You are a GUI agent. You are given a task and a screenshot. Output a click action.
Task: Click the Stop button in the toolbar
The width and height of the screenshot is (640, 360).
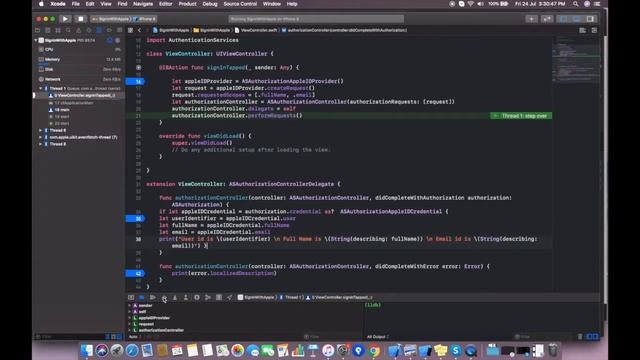[x=80, y=19]
